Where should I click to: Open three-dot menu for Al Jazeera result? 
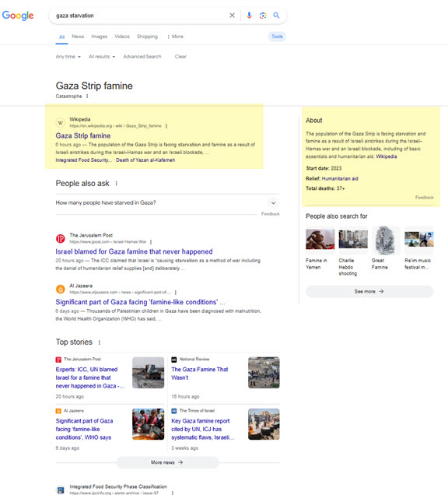point(176,293)
